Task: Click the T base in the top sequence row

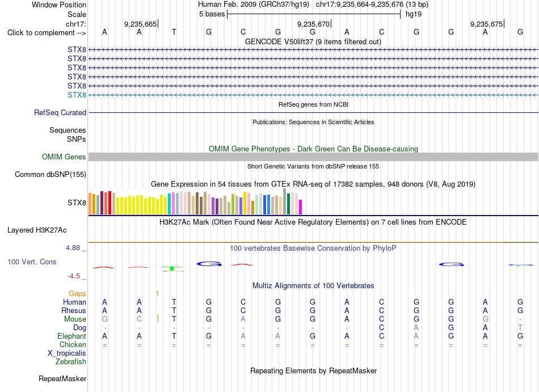Action: click(x=174, y=32)
